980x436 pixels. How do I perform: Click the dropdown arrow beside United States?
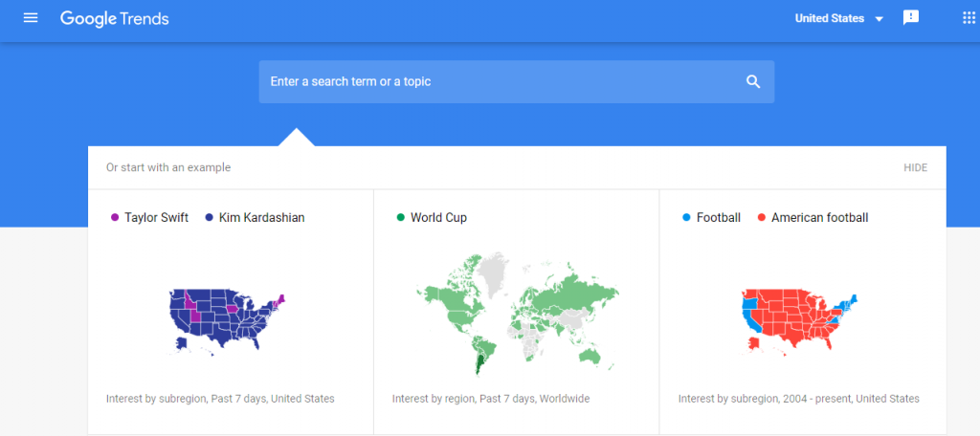(x=879, y=19)
